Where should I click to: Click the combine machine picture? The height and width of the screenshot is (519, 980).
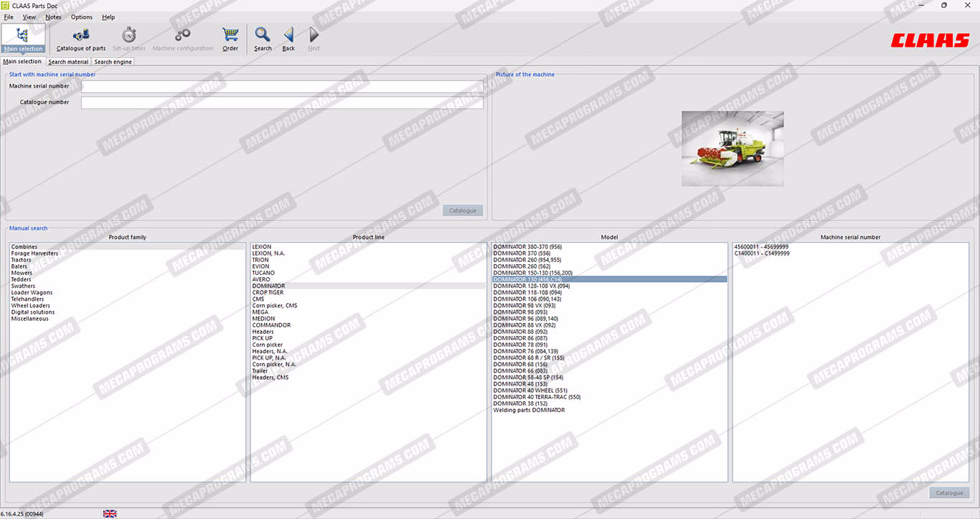[x=732, y=149]
